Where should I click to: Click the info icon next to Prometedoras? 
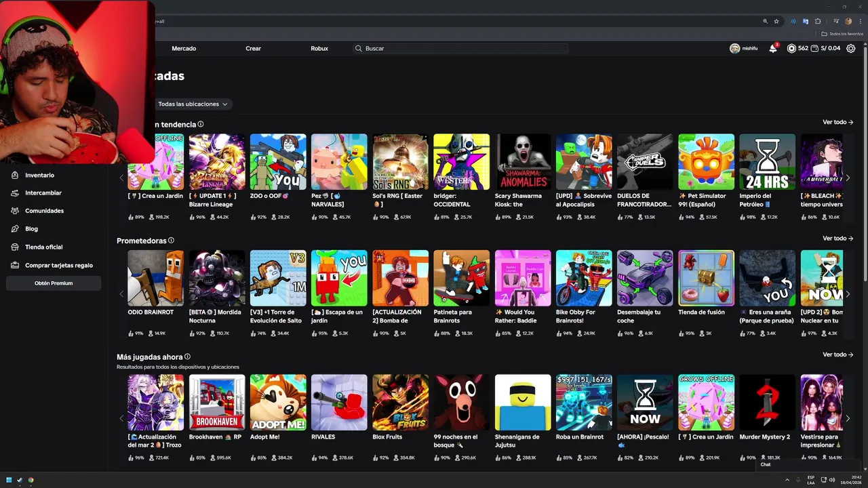point(171,240)
